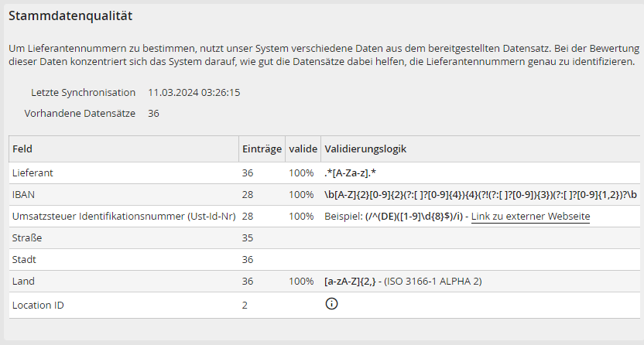The height and width of the screenshot is (345, 644).
Task: Select the 'Umsatzsteuer Identifikationsnummer (Ust-Id-Nr)' cell
Action: tap(124, 216)
